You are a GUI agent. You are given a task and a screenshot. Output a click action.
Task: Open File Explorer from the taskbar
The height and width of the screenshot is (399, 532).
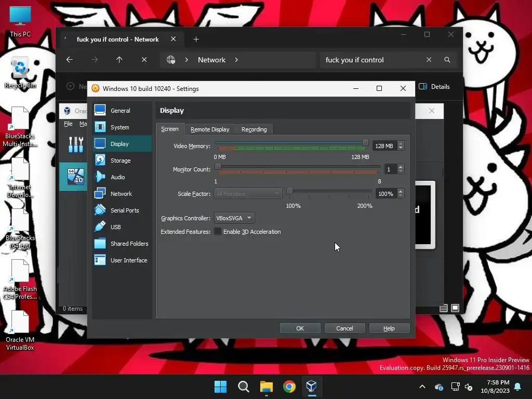(267, 387)
